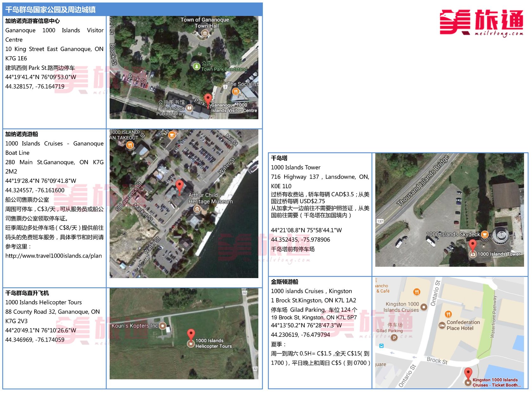Screen dimensions: 532x393
Task: Select the red pin at Gananoque Visitor Centre
Action: click(x=208, y=99)
